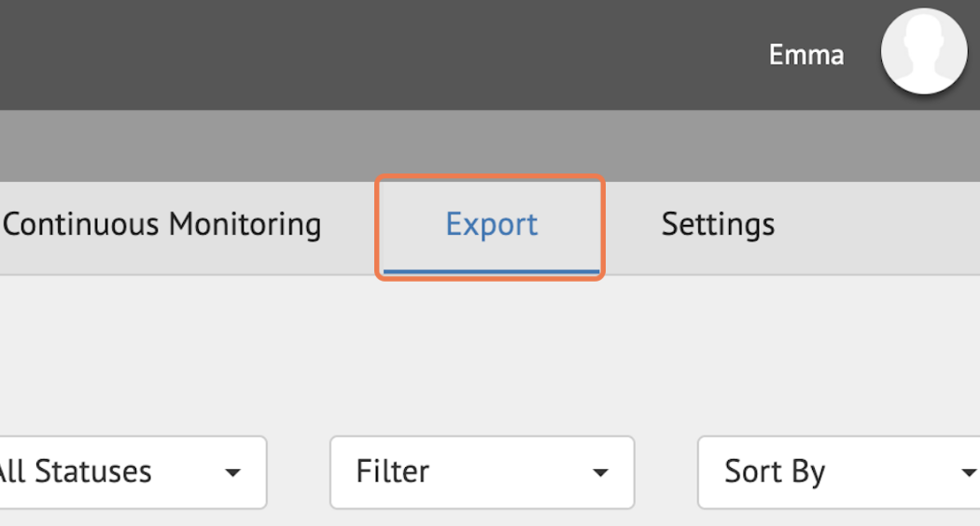
Task: Click the caret arrow in All Statuses
Action: pos(232,473)
